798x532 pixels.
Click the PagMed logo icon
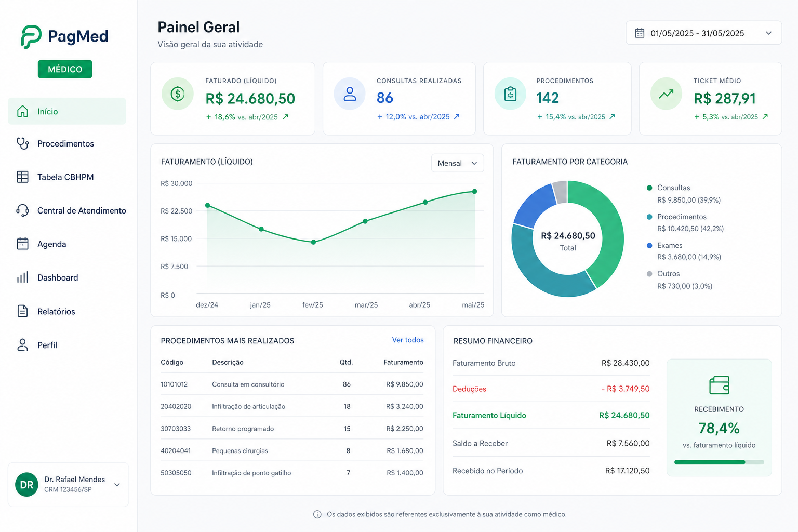point(31,36)
